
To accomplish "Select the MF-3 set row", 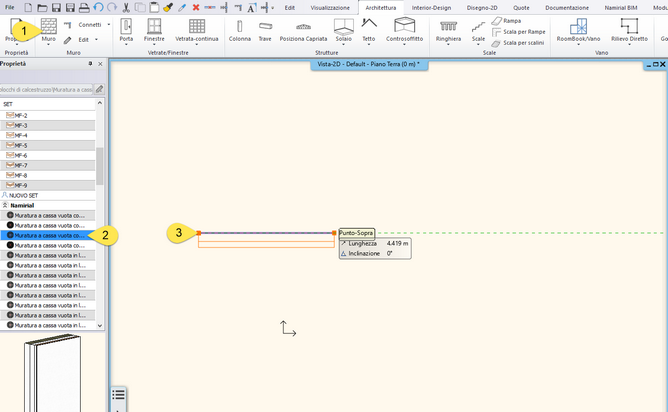I will click(x=48, y=126).
